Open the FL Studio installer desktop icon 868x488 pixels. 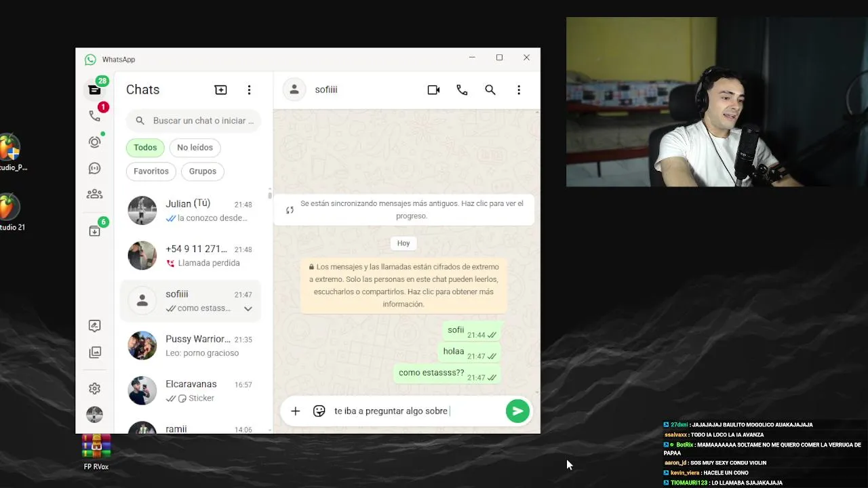click(12, 152)
